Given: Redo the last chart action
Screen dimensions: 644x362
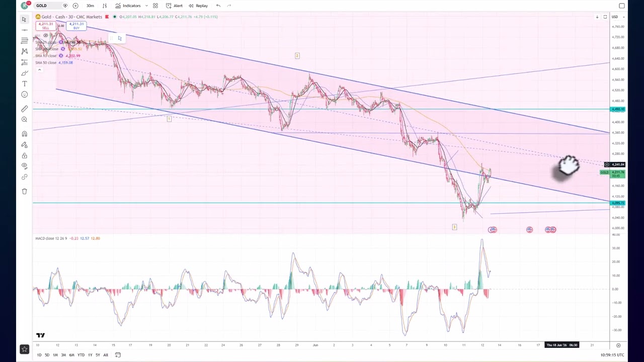Looking at the screenshot, I should [229, 6].
